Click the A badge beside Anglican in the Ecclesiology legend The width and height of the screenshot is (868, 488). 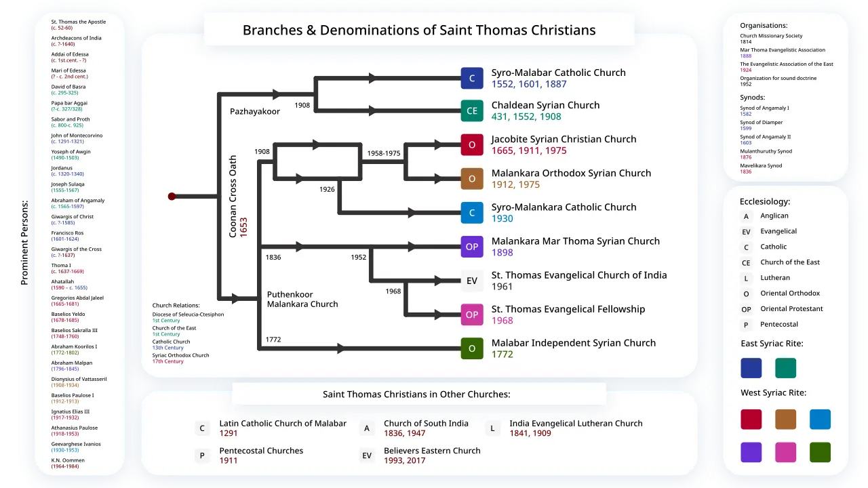[x=747, y=216]
